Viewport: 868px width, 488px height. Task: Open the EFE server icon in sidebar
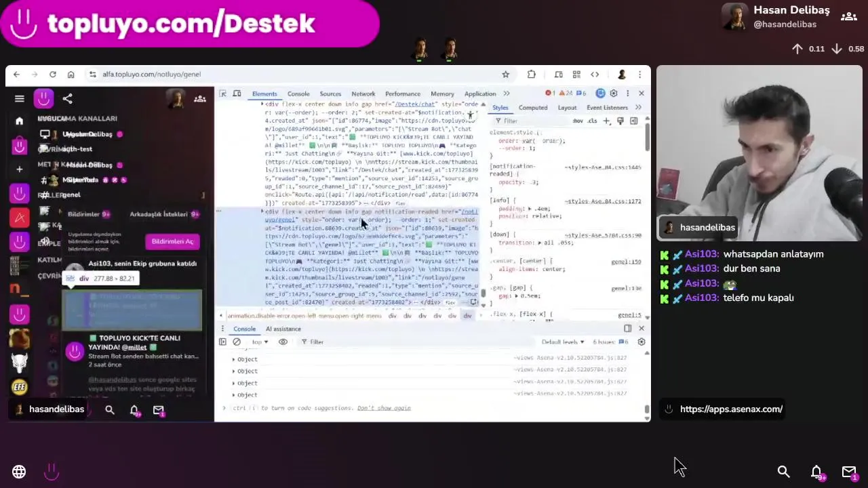point(19,387)
